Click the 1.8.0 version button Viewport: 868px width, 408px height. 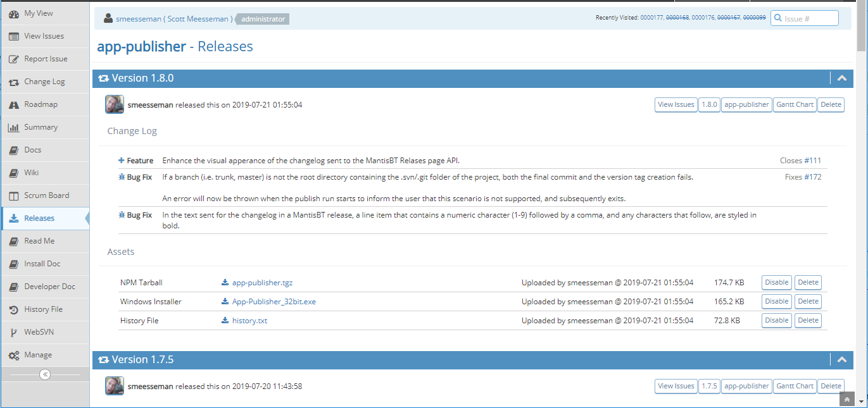709,105
